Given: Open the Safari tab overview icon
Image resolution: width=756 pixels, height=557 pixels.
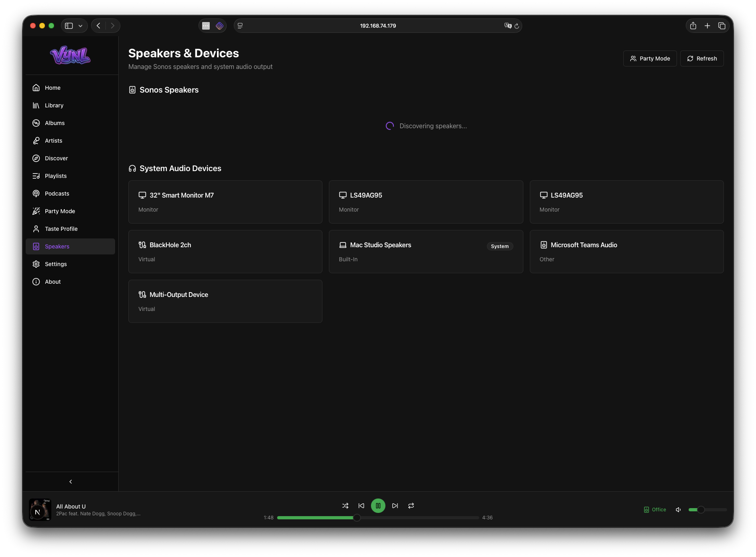Looking at the screenshot, I should pyautogui.click(x=722, y=26).
